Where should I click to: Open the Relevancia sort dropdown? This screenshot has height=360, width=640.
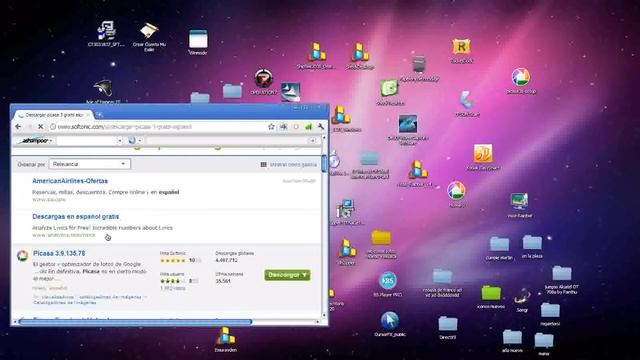(x=90, y=164)
